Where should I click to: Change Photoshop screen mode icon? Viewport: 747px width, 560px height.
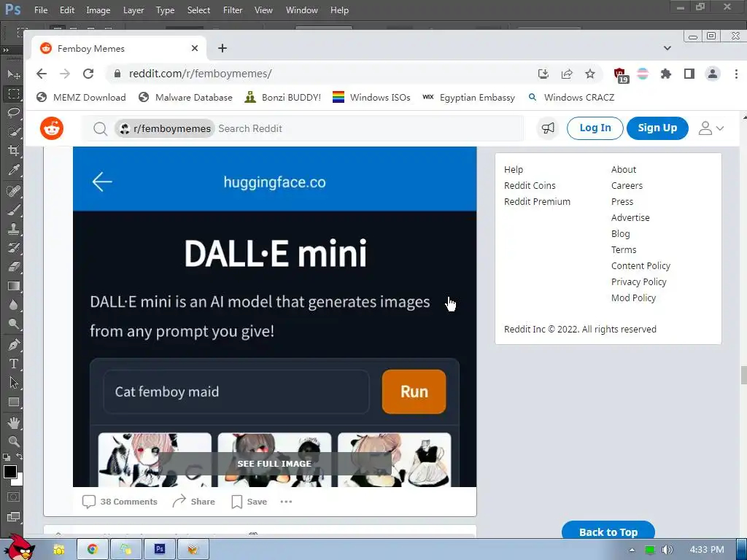[13, 517]
